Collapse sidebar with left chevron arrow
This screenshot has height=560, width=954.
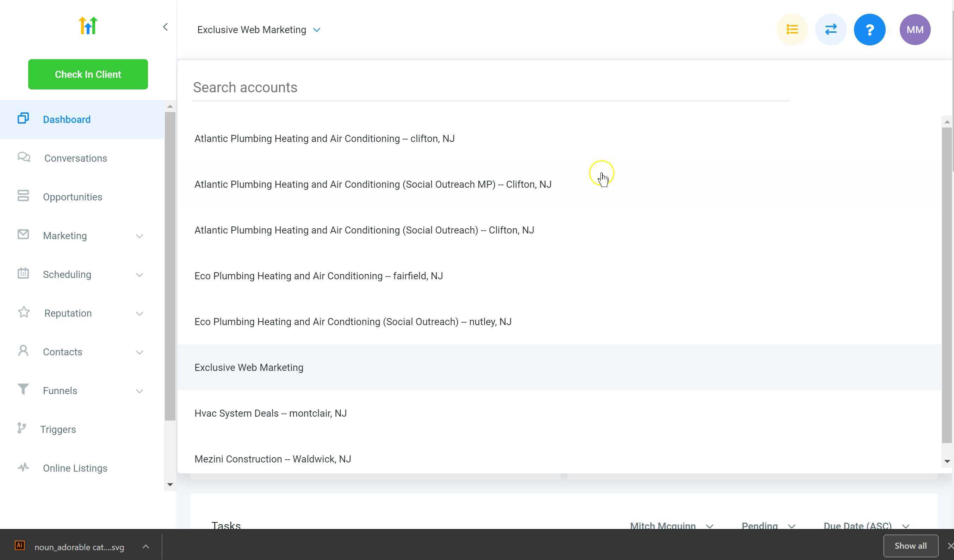click(x=166, y=27)
